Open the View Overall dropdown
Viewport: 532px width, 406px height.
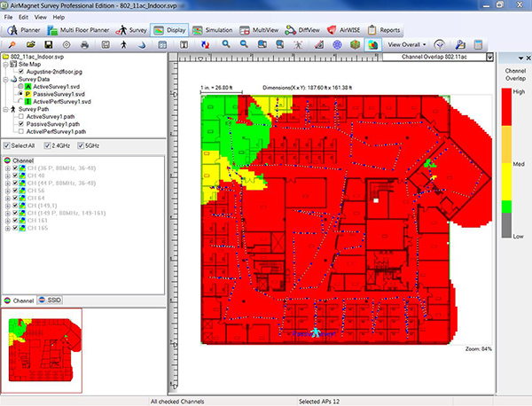coord(408,43)
